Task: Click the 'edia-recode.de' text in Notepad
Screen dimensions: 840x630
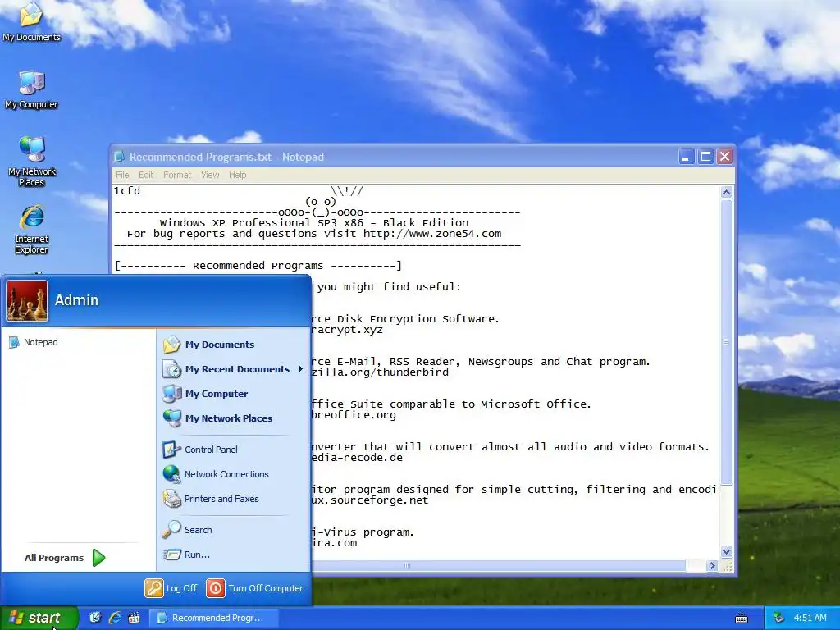Action: tap(358, 458)
